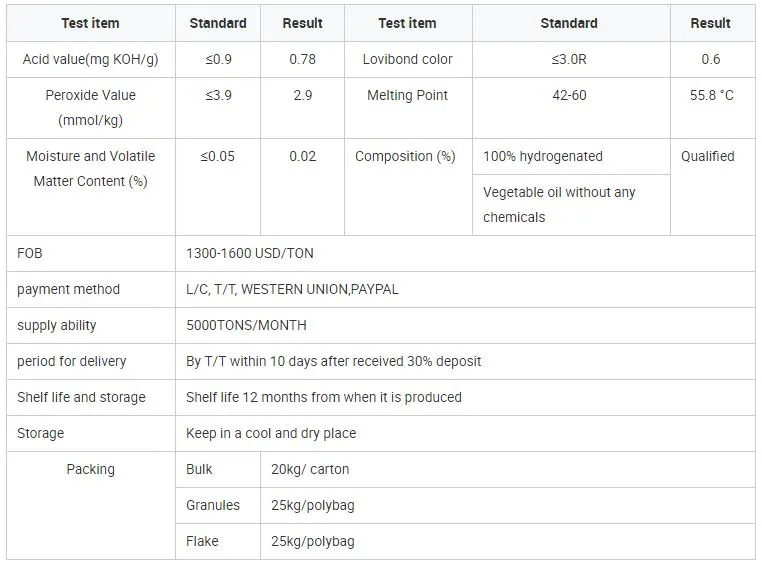Image resolution: width=762 pixels, height=564 pixels.
Task: Select the period for delivery label
Action: point(72,361)
